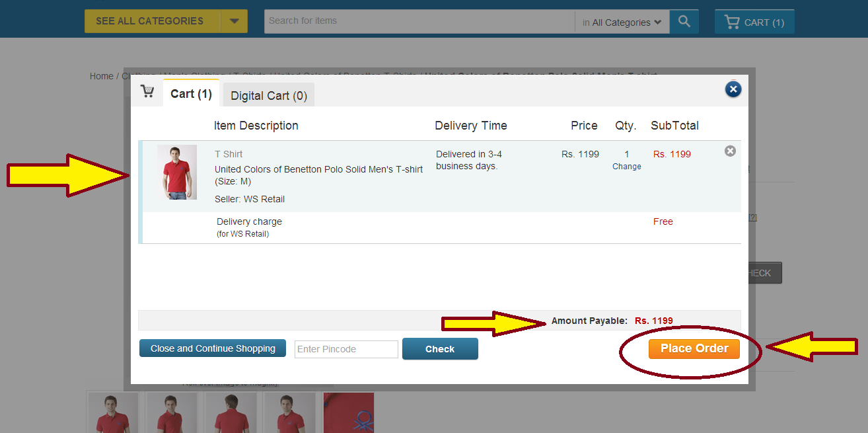Switch to the Cart (1) tab
This screenshot has height=433, width=868.
pyautogui.click(x=191, y=94)
